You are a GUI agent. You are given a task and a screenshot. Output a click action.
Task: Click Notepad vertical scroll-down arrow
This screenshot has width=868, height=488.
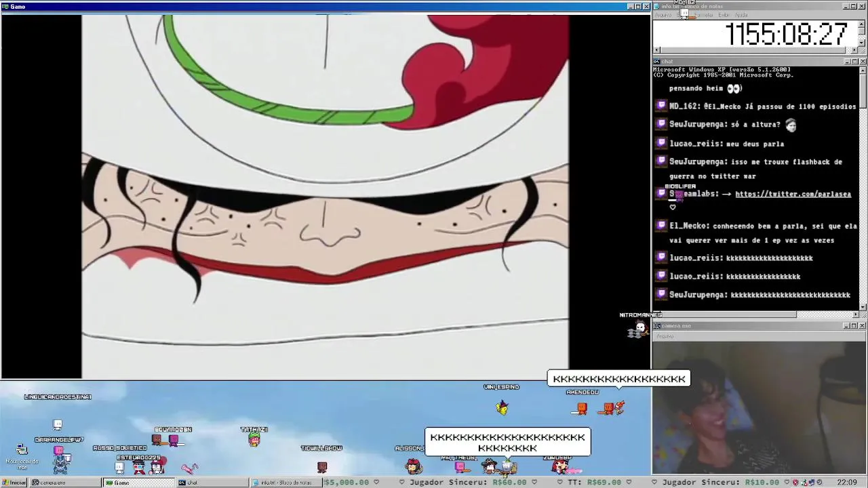[x=863, y=43]
